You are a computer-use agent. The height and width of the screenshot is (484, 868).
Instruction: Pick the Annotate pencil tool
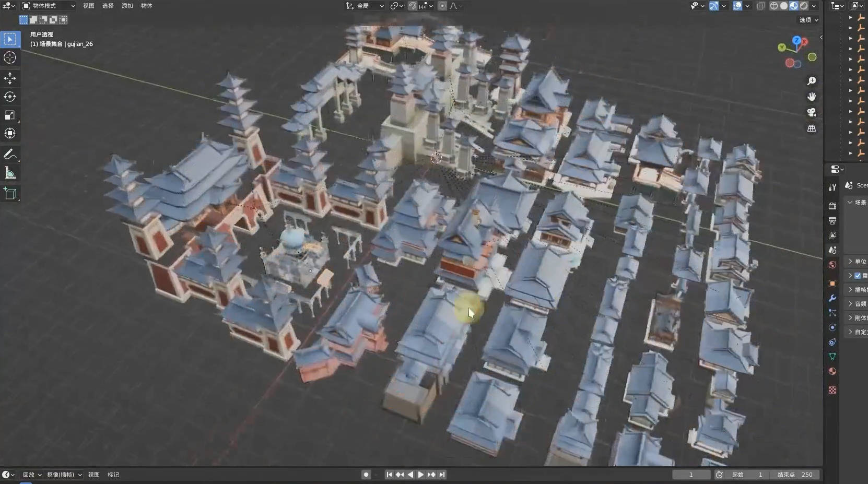pos(10,154)
